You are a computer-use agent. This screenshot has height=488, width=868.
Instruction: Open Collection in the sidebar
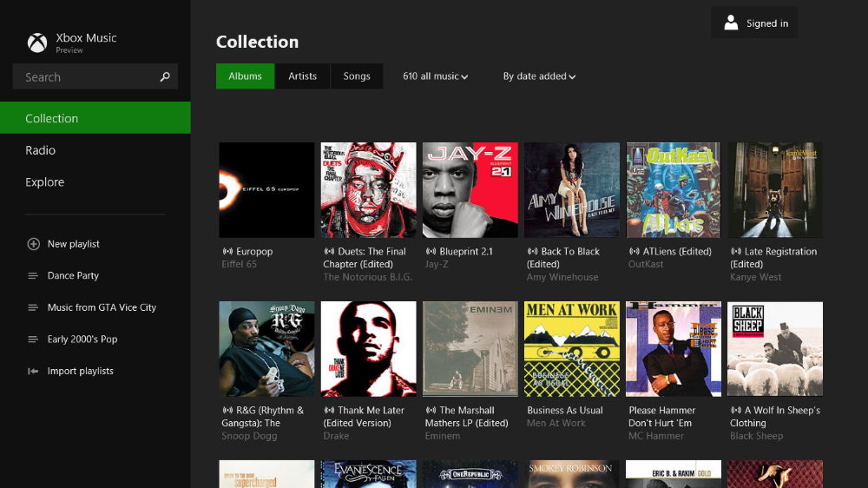tap(95, 118)
